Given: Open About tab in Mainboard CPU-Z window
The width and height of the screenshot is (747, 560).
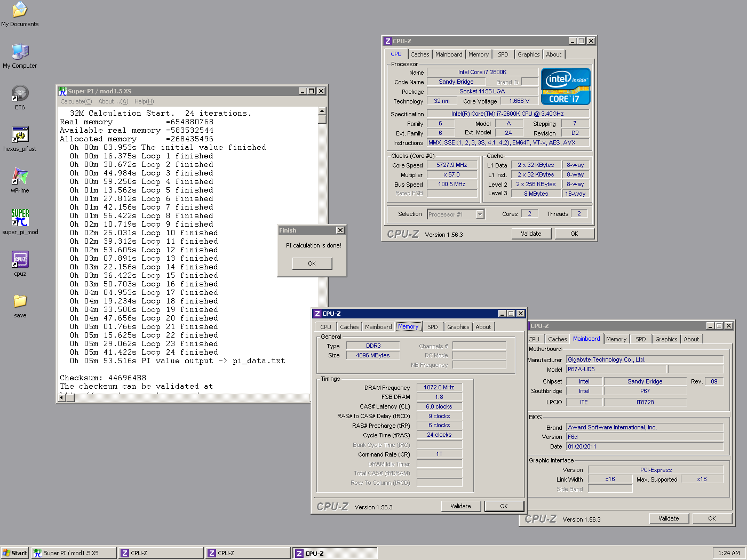Looking at the screenshot, I should point(692,339).
